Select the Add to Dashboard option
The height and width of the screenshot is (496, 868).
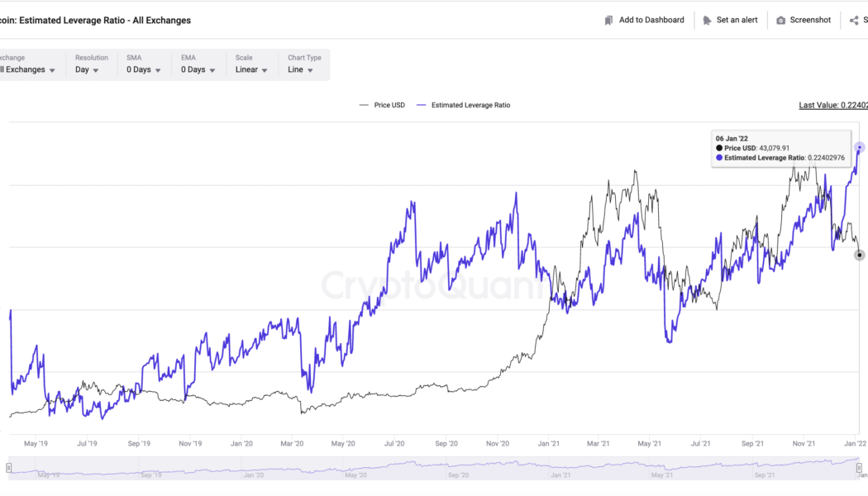click(x=644, y=20)
